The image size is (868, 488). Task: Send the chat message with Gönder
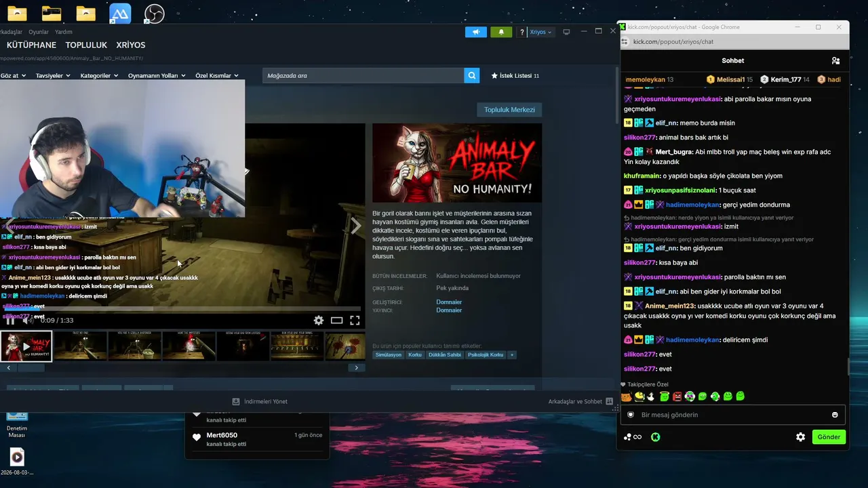829,437
